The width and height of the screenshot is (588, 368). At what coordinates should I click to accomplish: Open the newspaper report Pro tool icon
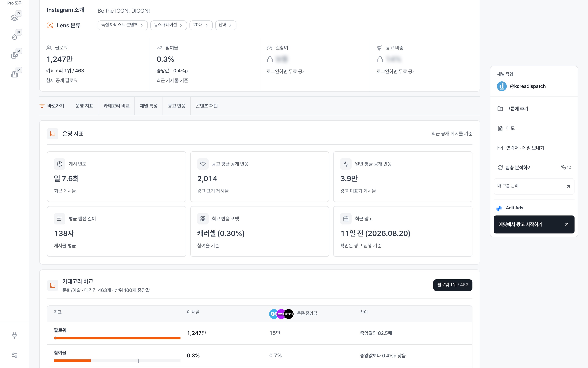(x=14, y=74)
